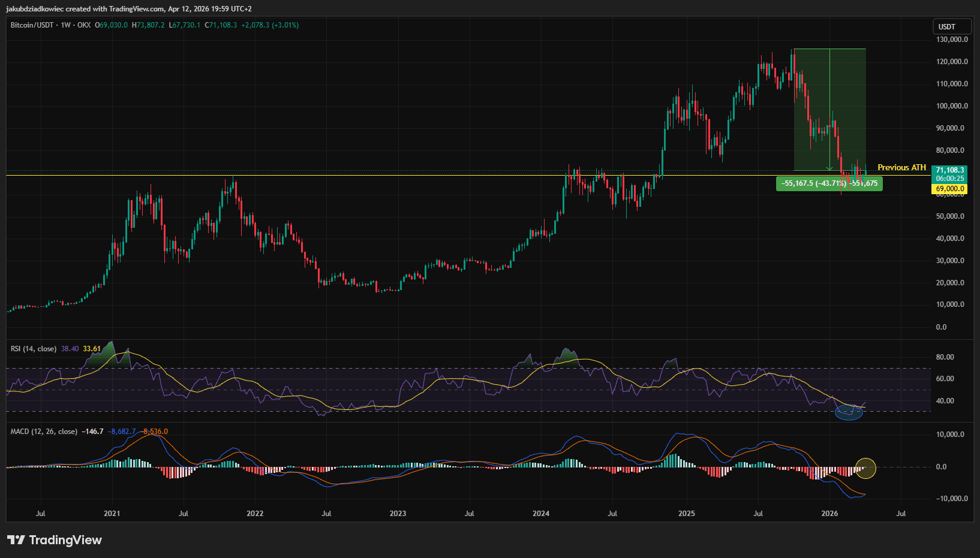
Task: Click the yellow 69,000.0 price tag
Action: click(949, 189)
